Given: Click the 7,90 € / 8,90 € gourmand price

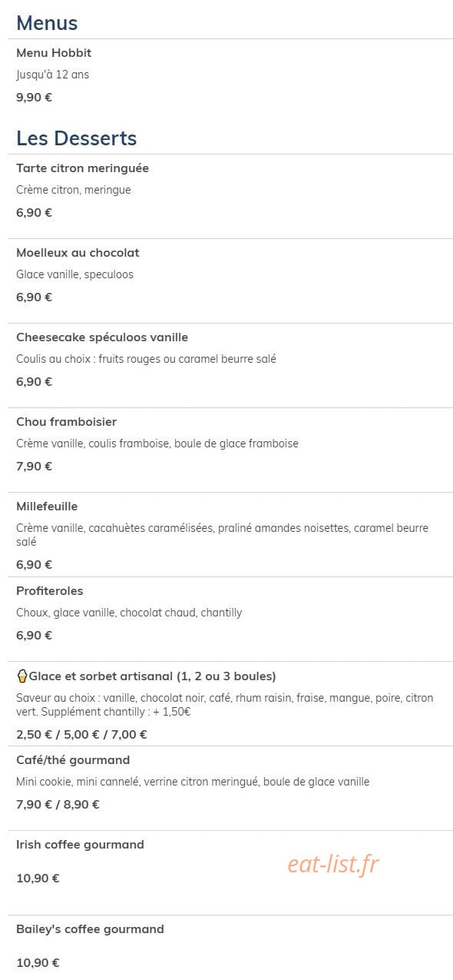Looking at the screenshot, I should point(58,805).
